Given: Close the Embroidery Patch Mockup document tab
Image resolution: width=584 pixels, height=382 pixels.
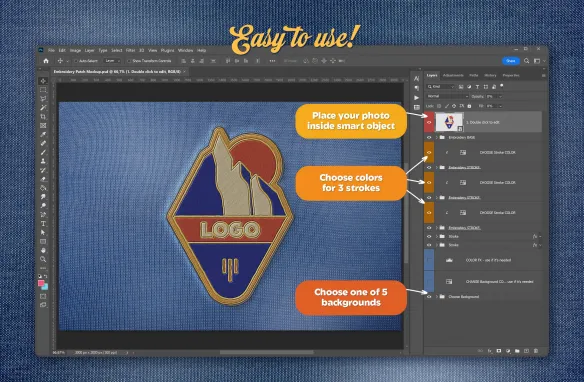Looking at the screenshot, I should click(184, 71).
